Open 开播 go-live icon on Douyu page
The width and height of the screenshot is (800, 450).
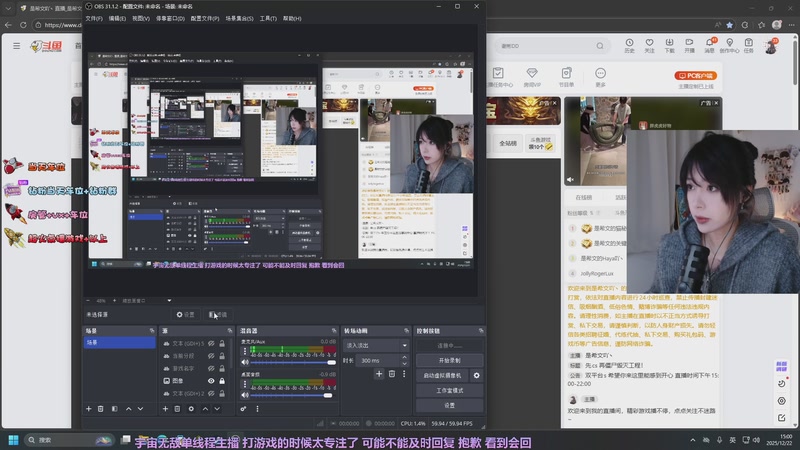click(689, 45)
